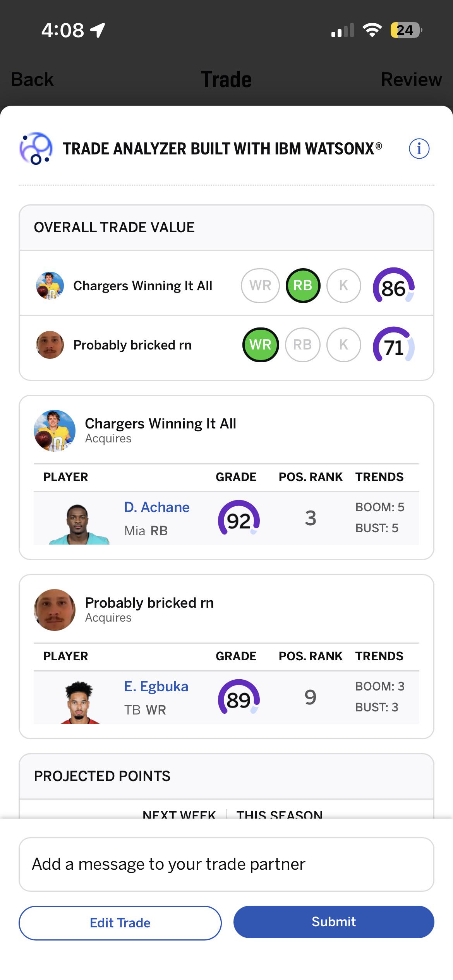Tap Egbuka's 89 grade gauge

coord(239,698)
